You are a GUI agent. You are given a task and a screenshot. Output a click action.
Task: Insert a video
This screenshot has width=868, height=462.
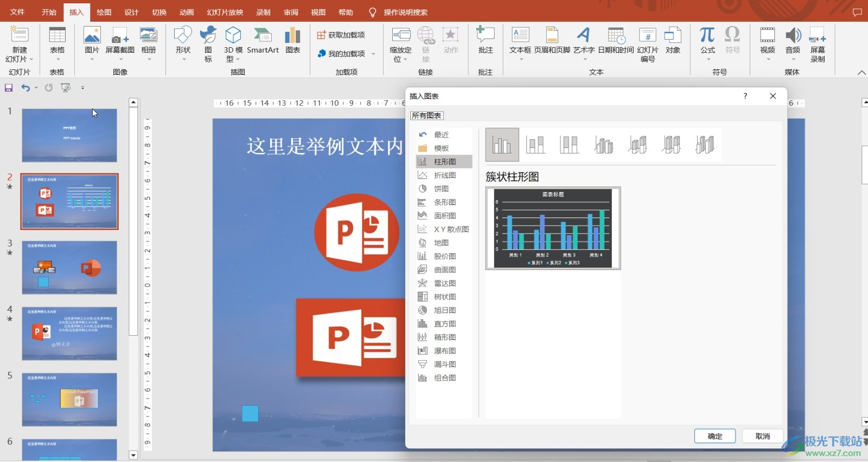tap(767, 43)
